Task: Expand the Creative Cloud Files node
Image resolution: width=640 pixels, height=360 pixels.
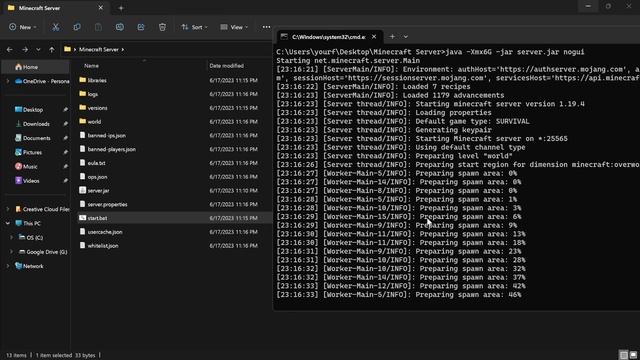Action: 7,209
